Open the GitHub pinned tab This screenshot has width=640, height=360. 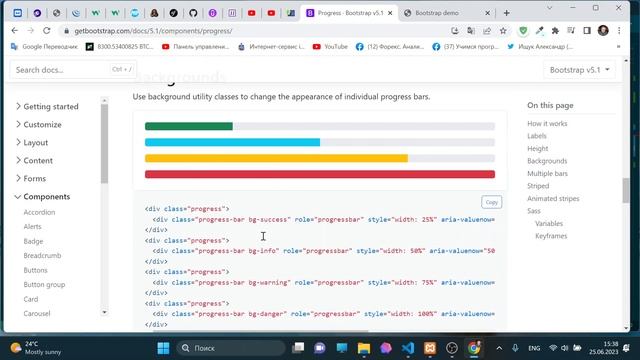point(193,13)
